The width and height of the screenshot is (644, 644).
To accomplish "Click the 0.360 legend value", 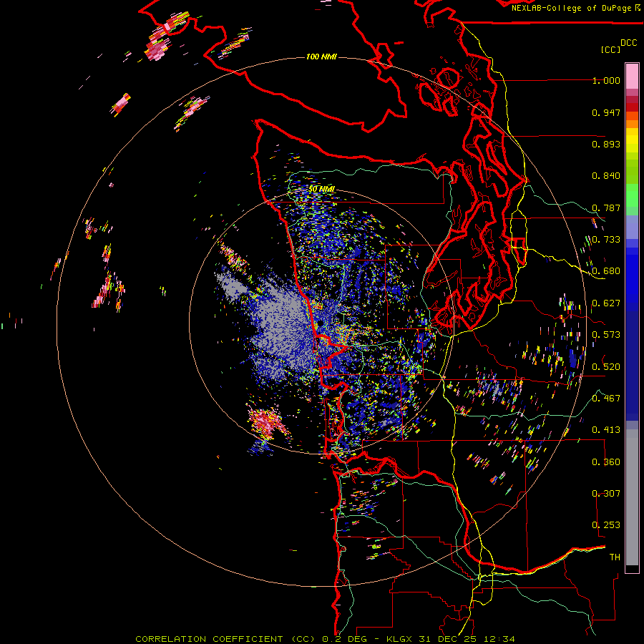I will tap(606, 462).
